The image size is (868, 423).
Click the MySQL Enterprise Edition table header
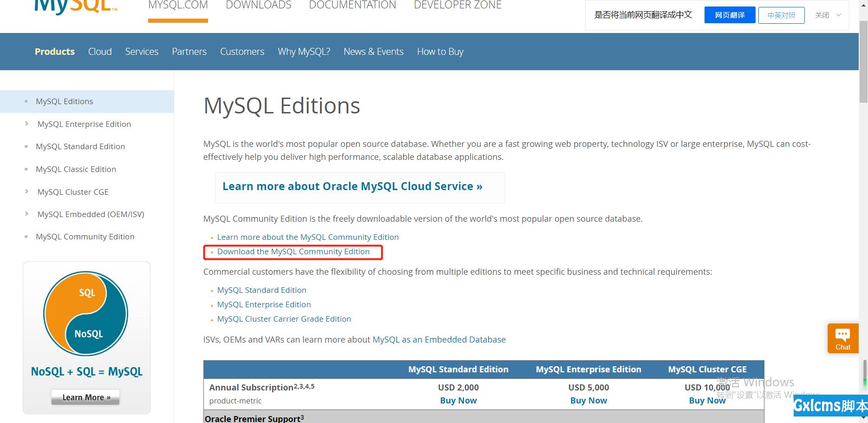coord(588,370)
